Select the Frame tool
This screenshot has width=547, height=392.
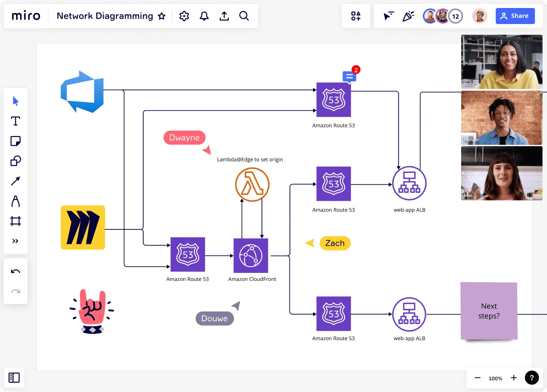point(16,221)
